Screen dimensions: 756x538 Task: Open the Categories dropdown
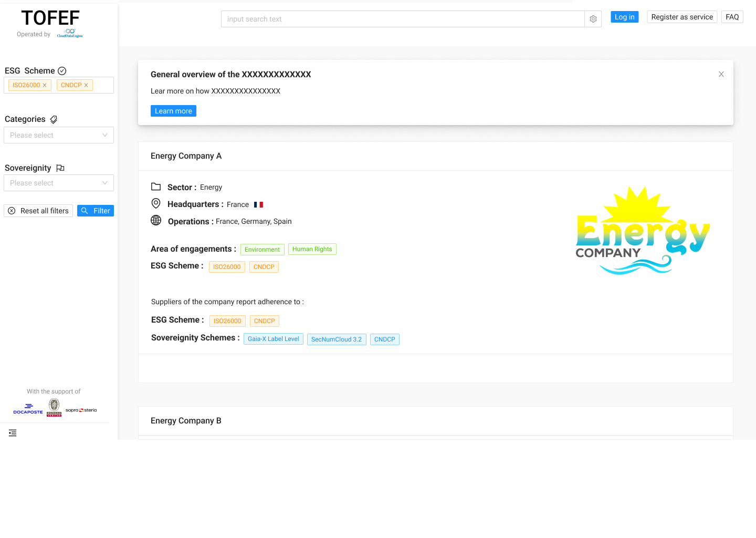point(59,135)
